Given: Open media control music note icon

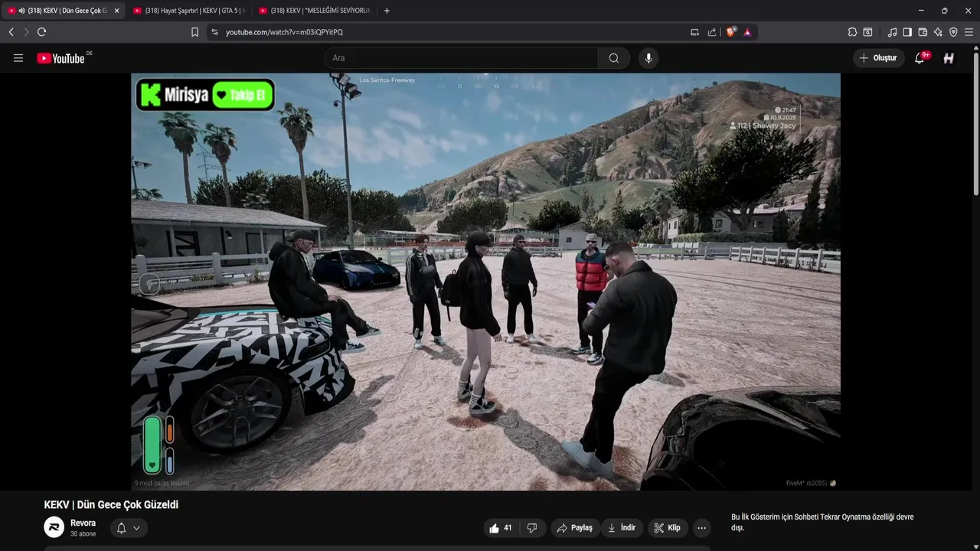Looking at the screenshot, I should (x=892, y=32).
